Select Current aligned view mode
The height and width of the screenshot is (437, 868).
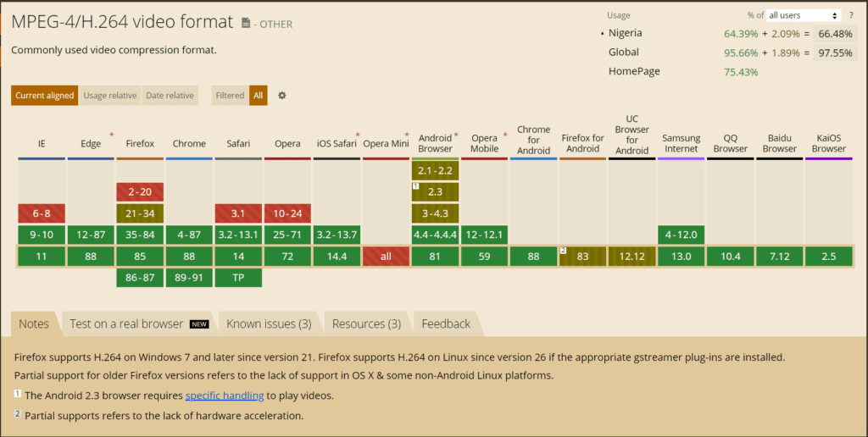(44, 95)
